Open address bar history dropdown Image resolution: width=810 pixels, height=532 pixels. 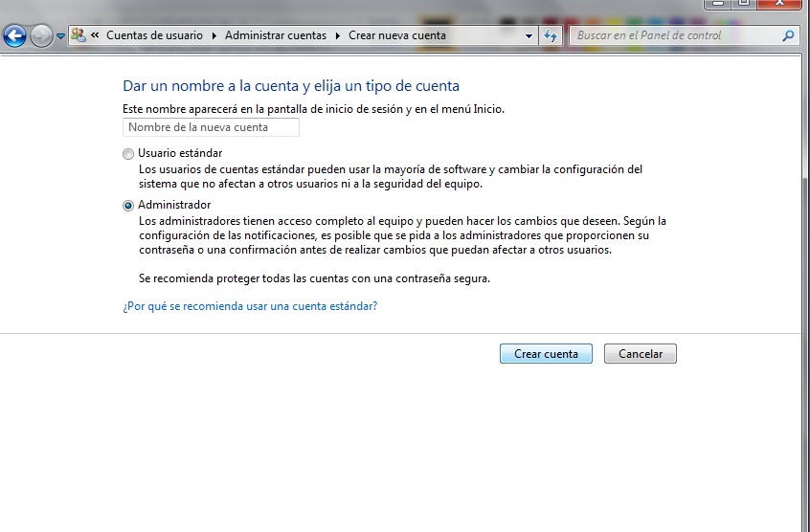(529, 35)
